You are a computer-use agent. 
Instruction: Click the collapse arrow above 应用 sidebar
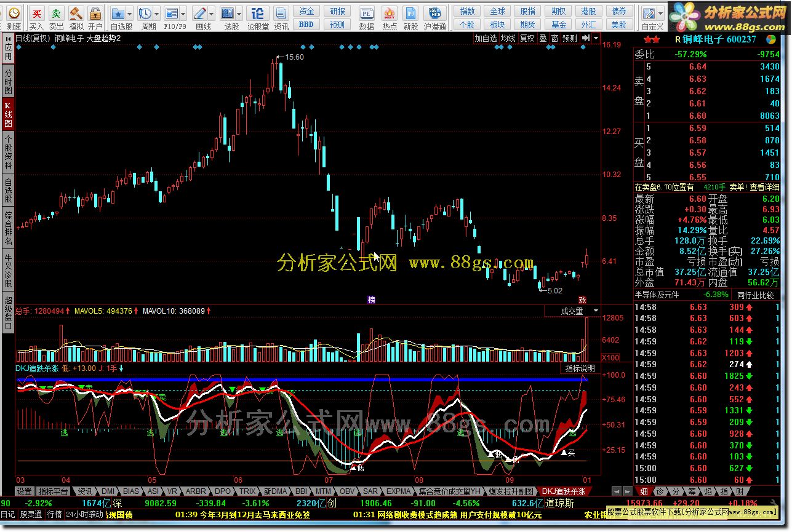(7, 38)
